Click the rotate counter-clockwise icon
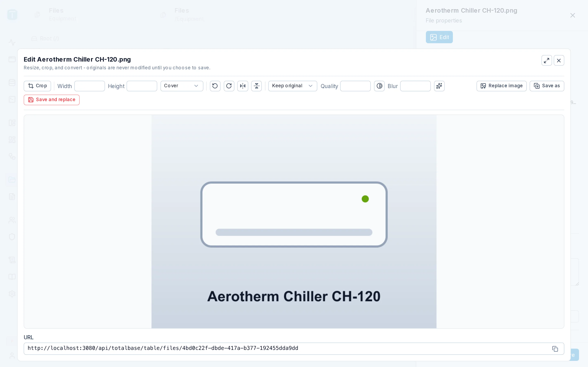This screenshot has width=588, height=367. click(215, 86)
